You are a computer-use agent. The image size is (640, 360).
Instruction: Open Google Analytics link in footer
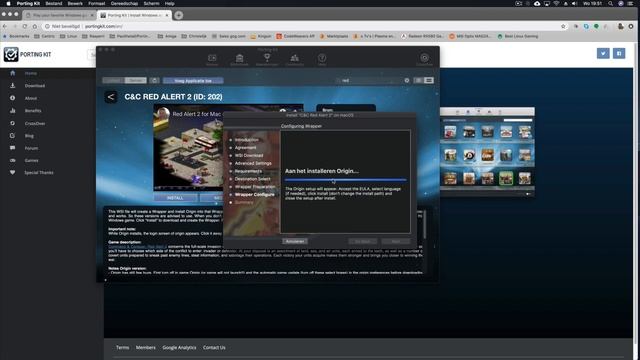(x=179, y=347)
